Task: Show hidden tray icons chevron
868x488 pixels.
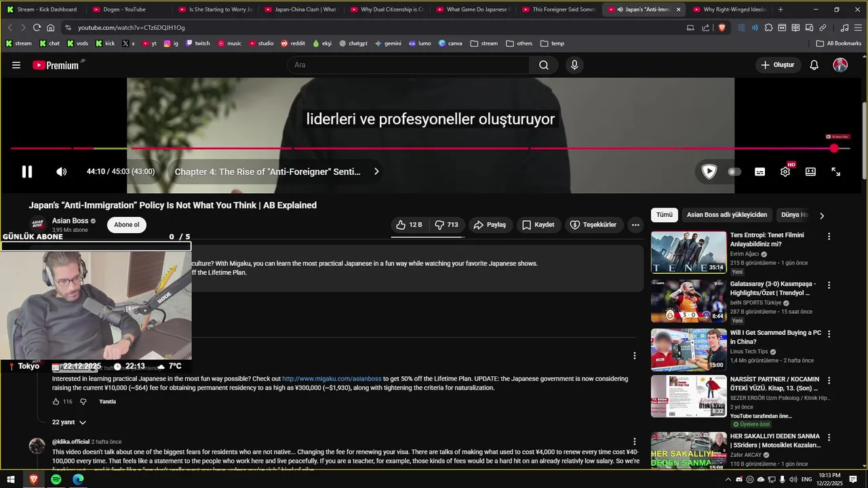Action: (x=728, y=479)
